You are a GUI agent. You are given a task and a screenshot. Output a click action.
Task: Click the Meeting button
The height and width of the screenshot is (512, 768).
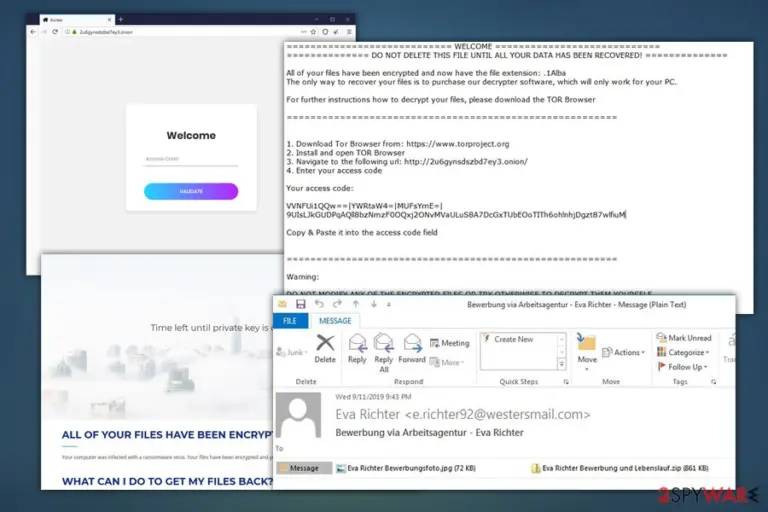click(450, 343)
